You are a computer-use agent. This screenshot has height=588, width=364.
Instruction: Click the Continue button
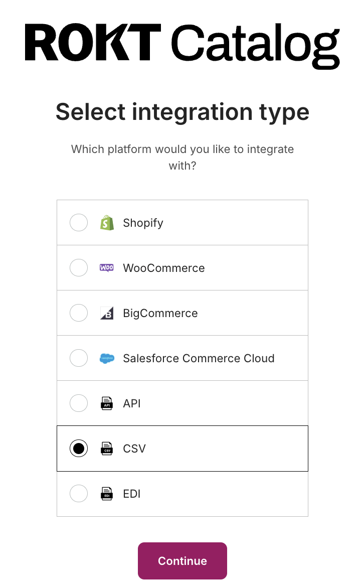point(182,561)
